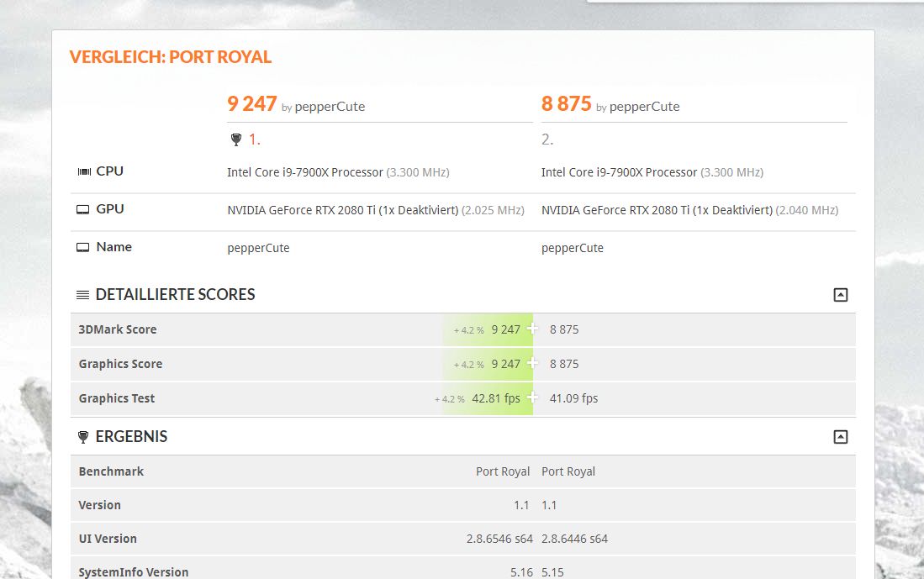924x579 pixels.
Task: Click the SystemInfo version 5.16
Action: click(x=521, y=572)
